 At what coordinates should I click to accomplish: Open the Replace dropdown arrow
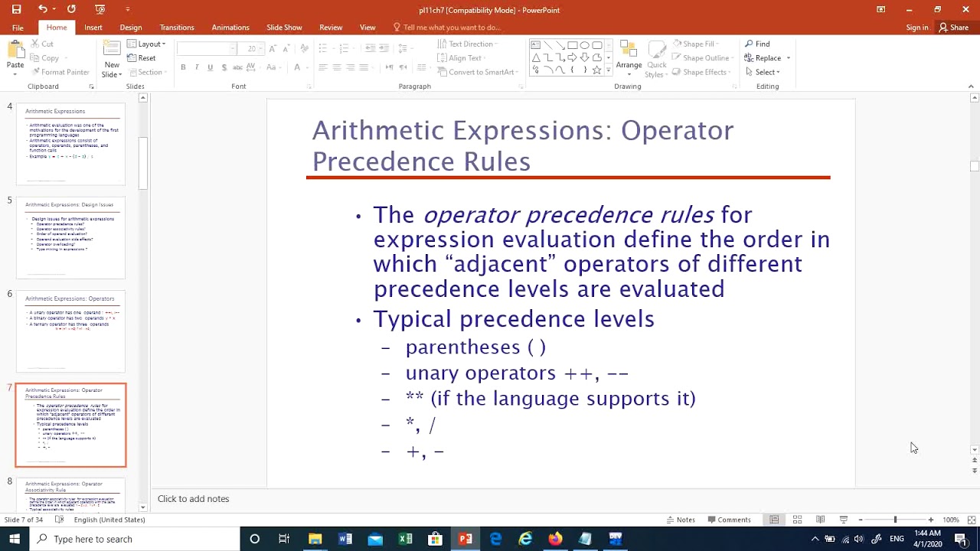(789, 58)
